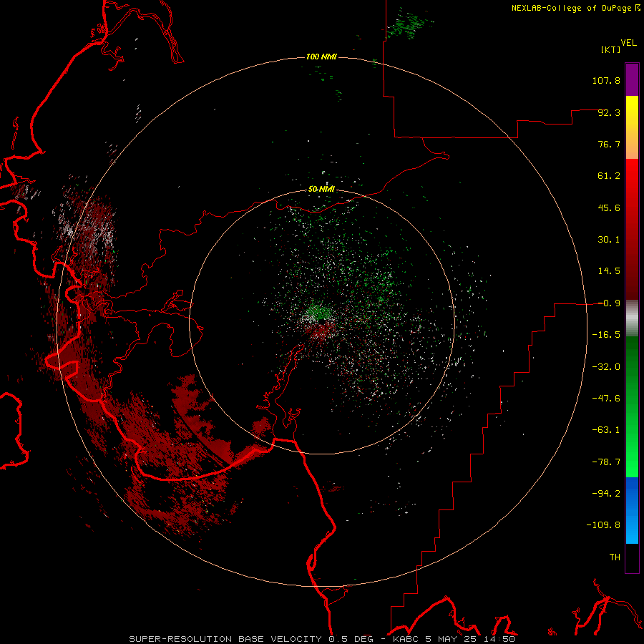The image size is (644, 644).
Task: Click the 76.7 legend value
Action: pyautogui.click(x=609, y=144)
